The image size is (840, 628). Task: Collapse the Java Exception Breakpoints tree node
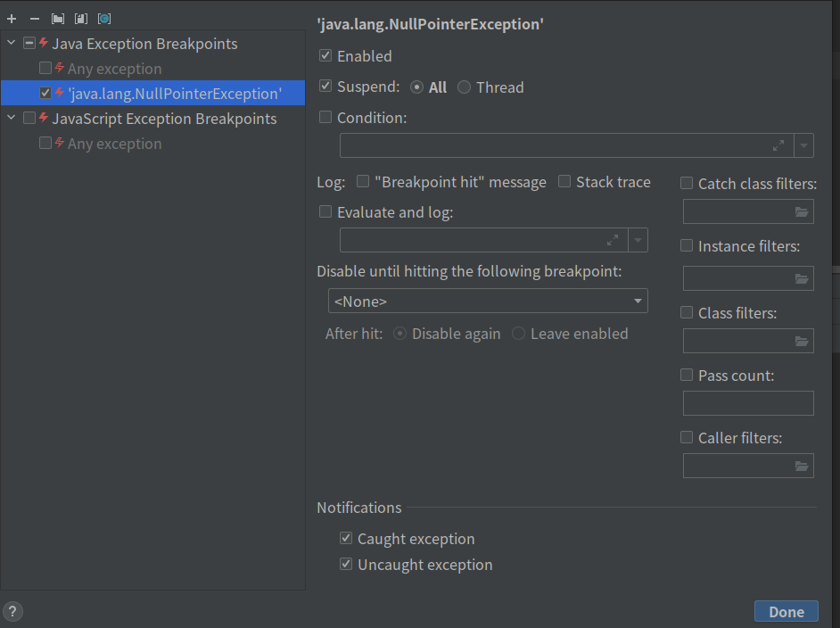(x=12, y=43)
